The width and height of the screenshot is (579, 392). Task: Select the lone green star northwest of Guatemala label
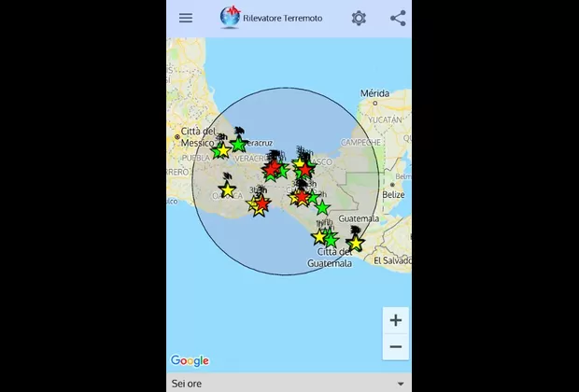point(322,208)
